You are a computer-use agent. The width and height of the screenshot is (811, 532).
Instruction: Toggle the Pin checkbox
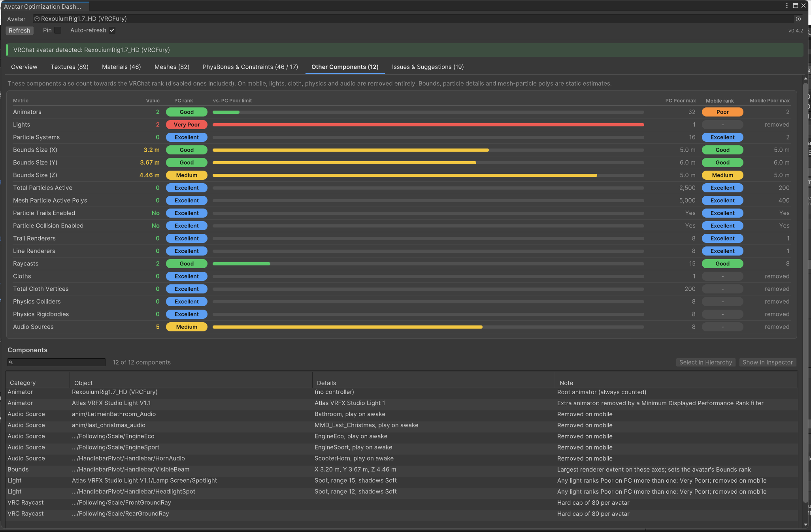58,30
